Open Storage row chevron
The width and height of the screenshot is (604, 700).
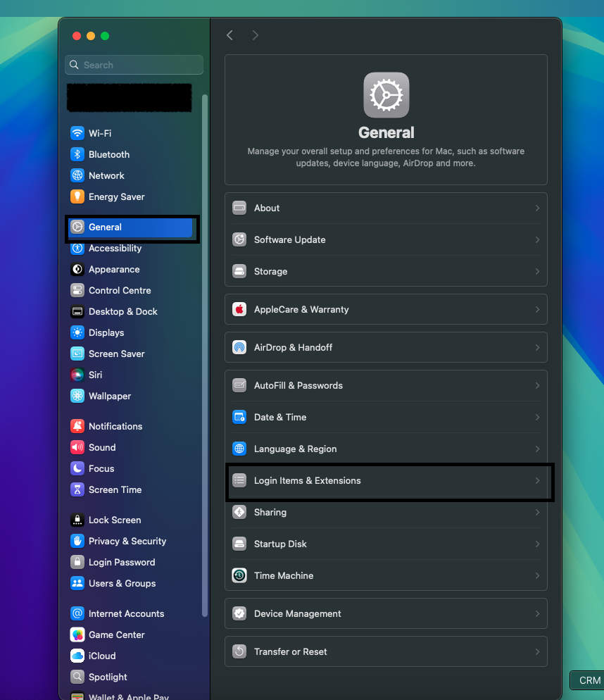[537, 271]
